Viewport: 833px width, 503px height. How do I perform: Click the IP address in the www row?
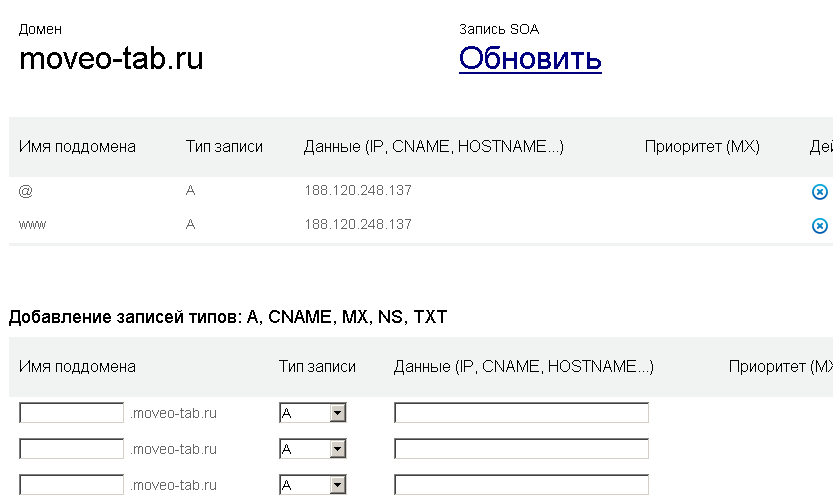coord(357,225)
